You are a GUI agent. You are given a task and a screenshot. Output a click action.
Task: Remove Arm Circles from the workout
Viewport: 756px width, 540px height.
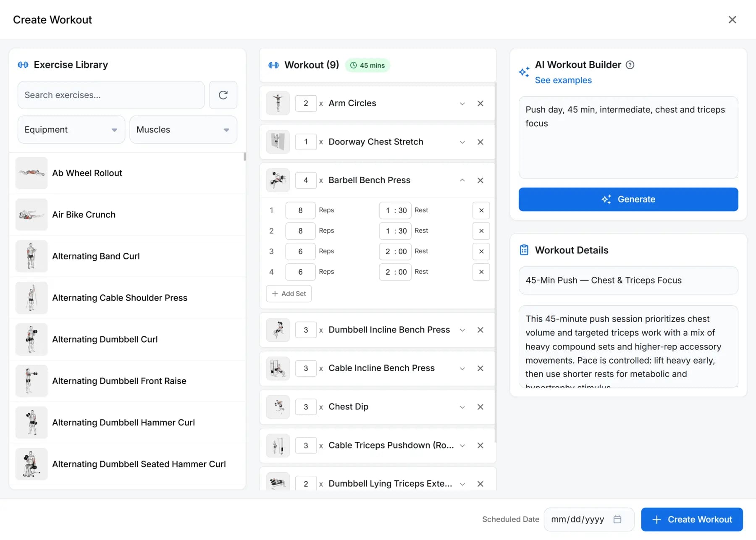click(x=480, y=103)
